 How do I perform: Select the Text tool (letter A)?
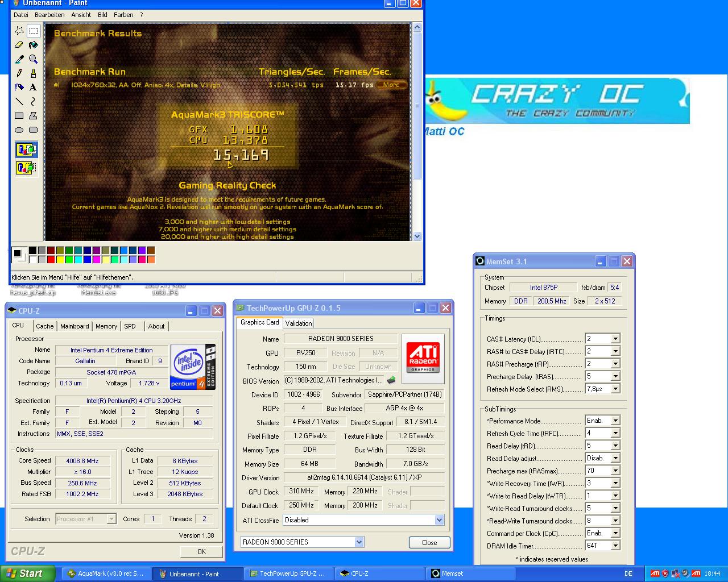[34, 88]
